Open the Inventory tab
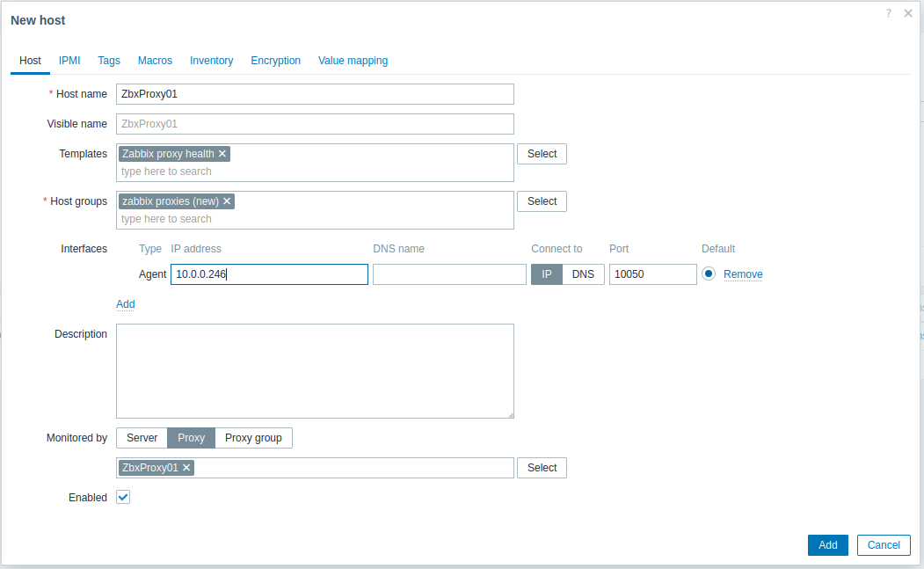This screenshot has height=569, width=924. point(212,61)
